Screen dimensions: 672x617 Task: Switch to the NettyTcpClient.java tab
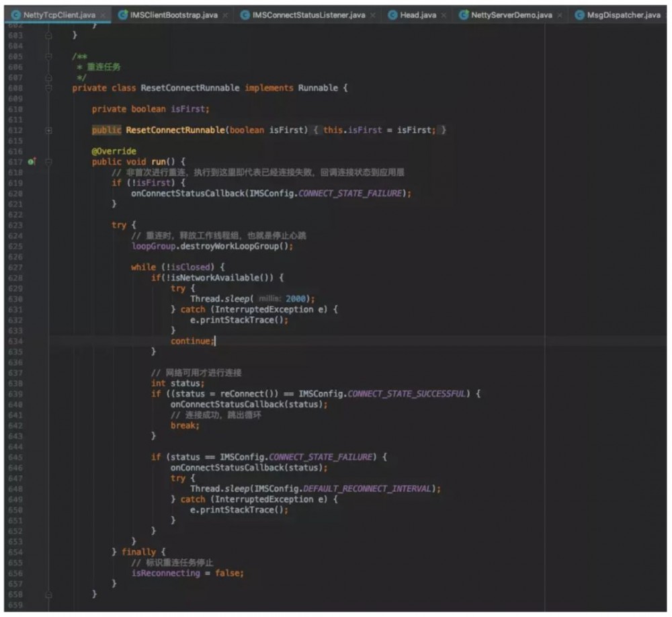tap(59, 15)
